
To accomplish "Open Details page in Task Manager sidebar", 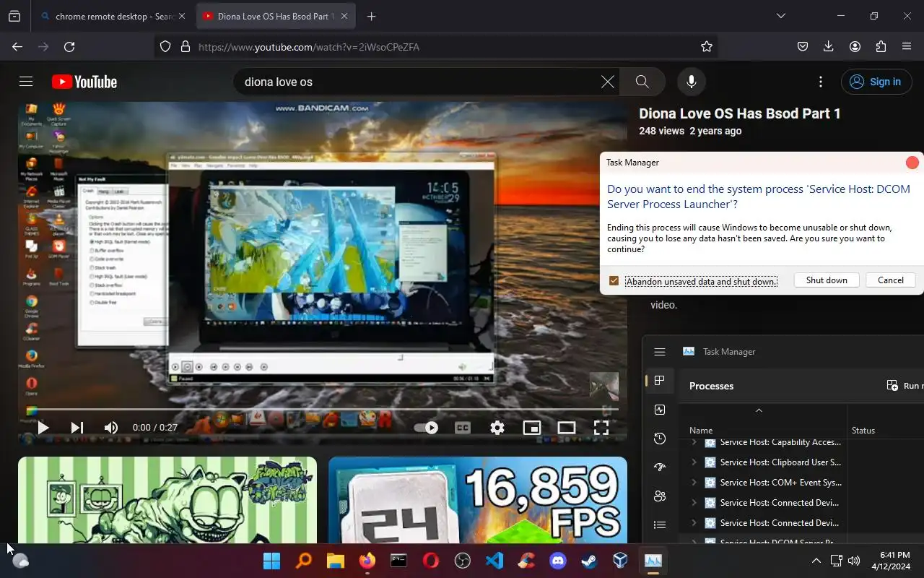I will point(659,525).
